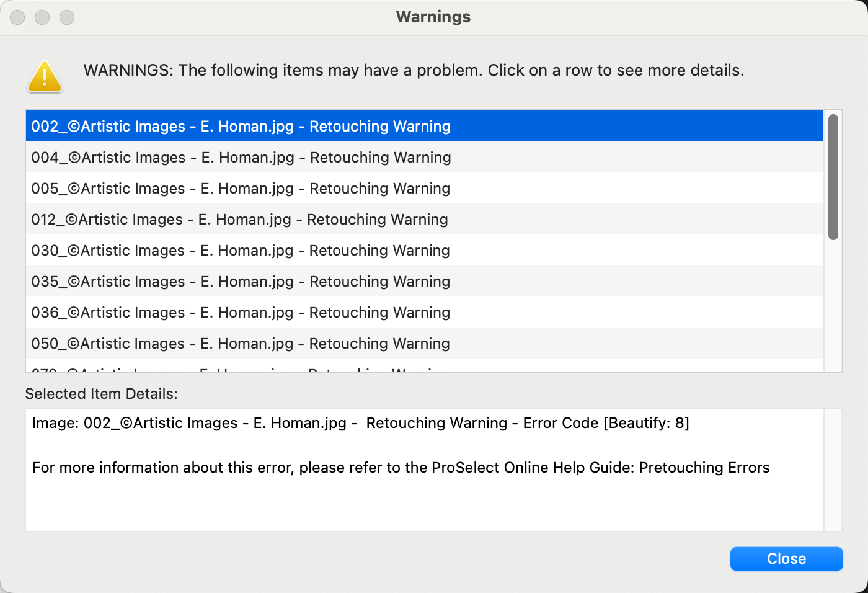Click the partially visible last warning row

[241, 369]
